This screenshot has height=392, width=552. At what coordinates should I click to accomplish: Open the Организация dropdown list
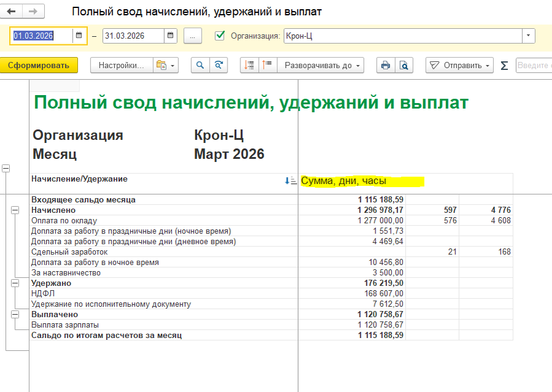[x=529, y=36]
